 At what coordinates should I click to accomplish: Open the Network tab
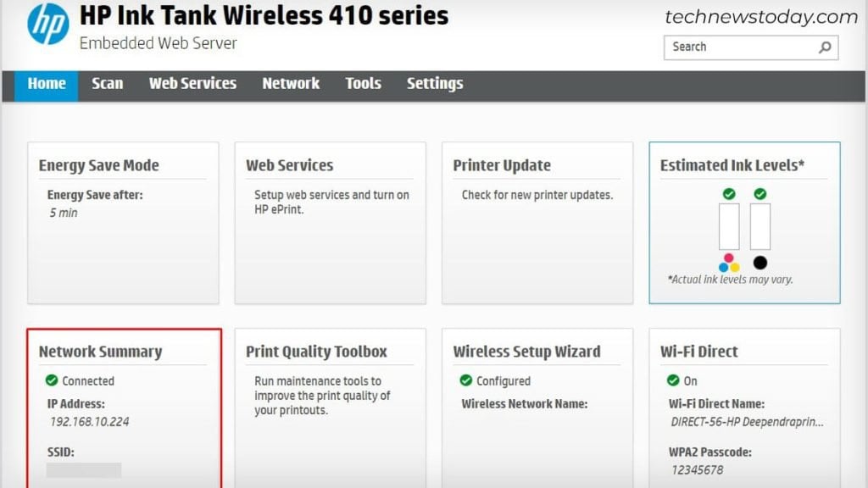click(291, 84)
